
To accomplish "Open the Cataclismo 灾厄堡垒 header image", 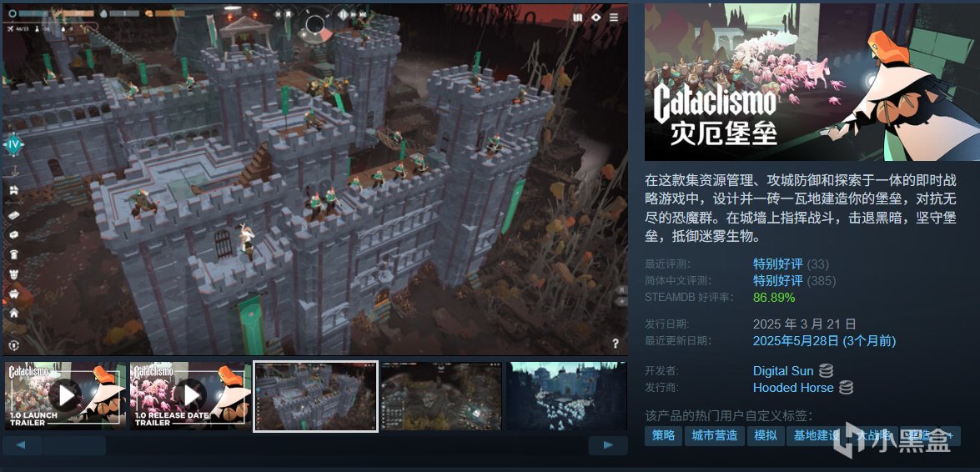I will (x=812, y=82).
